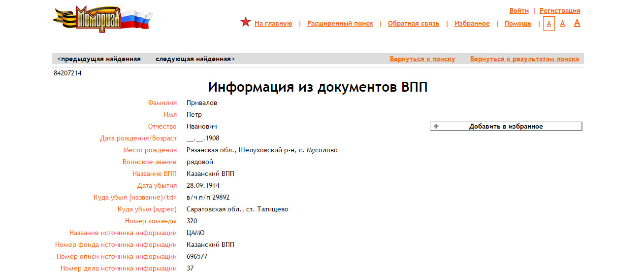
Task: Click Вернуться к результатам поиска
Action: [524, 59]
